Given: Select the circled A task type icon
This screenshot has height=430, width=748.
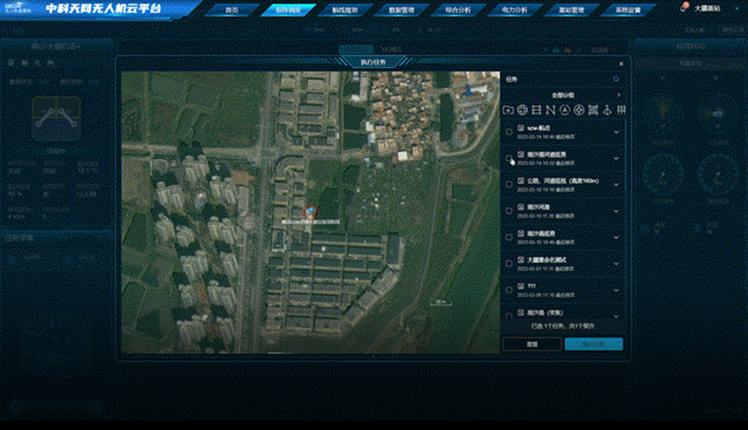Looking at the screenshot, I should tap(564, 109).
